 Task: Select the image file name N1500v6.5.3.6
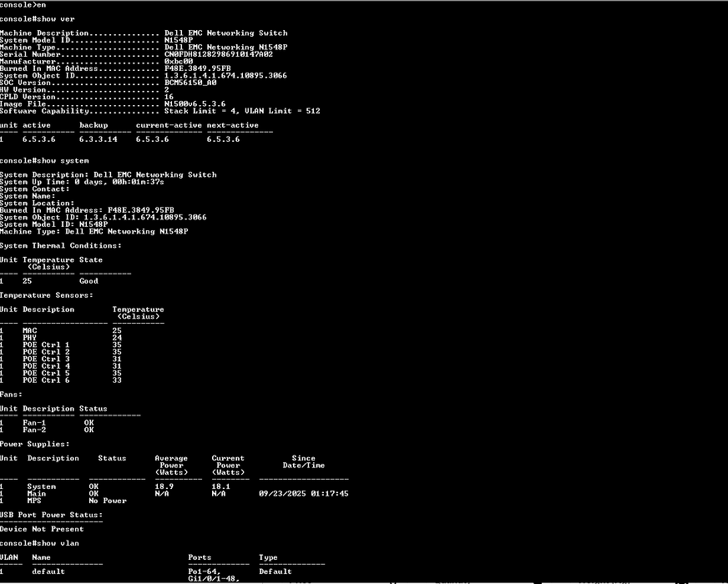pyautogui.click(x=195, y=104)
